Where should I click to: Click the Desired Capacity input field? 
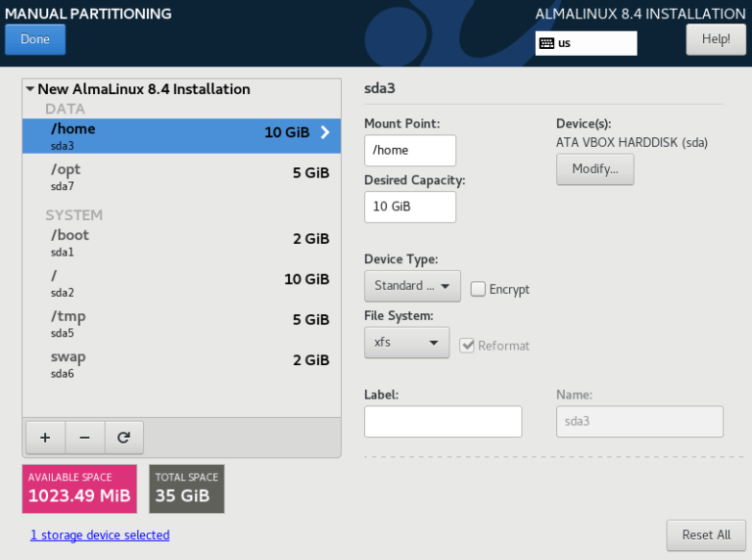tap(410, 207)
